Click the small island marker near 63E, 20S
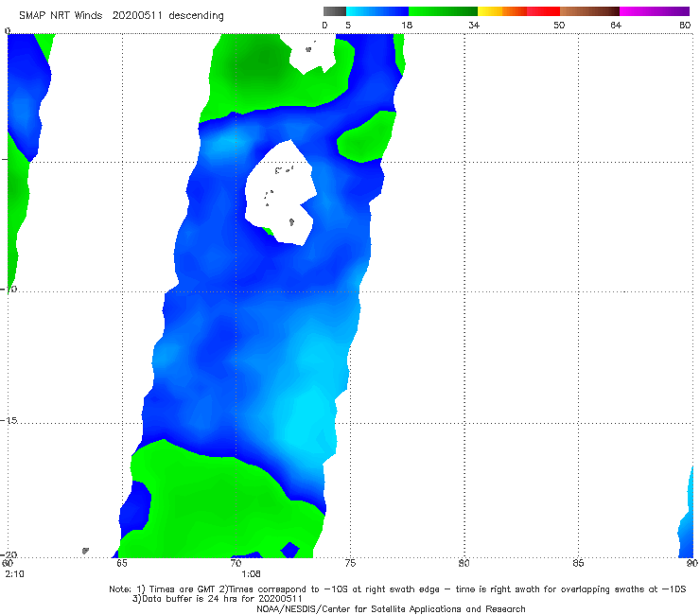 (85, 551)
